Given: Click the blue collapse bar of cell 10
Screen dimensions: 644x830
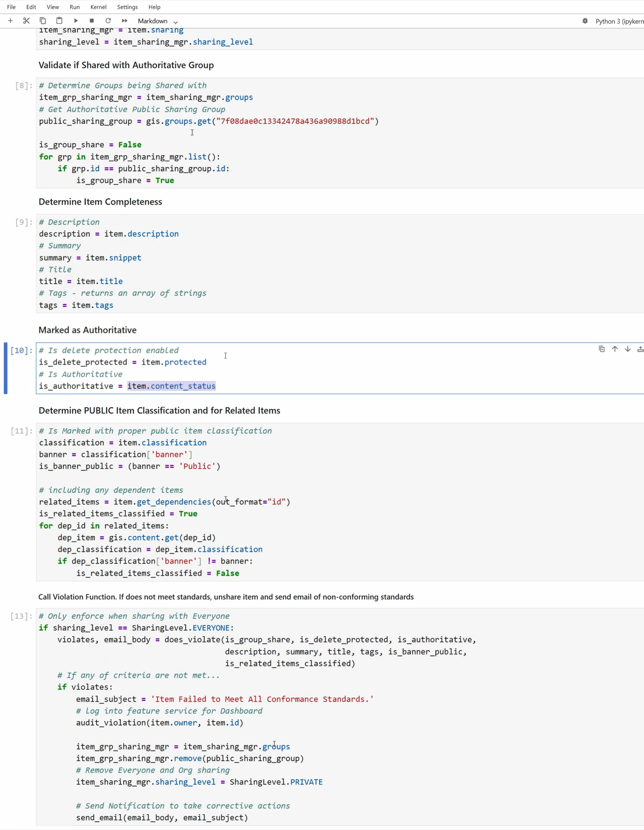Looking at the screenshot, I should coord(6,368).
